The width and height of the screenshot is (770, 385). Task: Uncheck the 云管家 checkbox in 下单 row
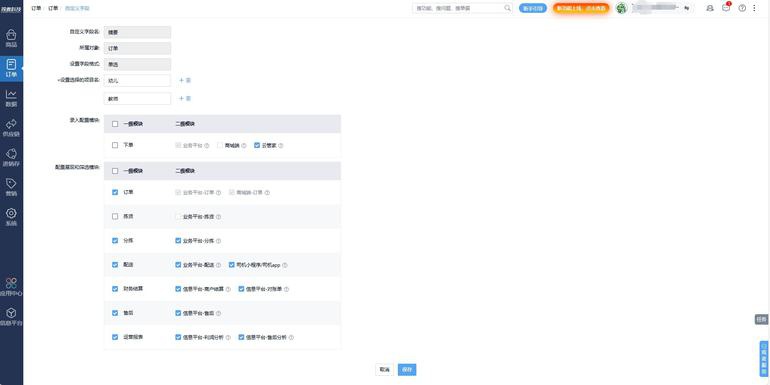[257, 145]
